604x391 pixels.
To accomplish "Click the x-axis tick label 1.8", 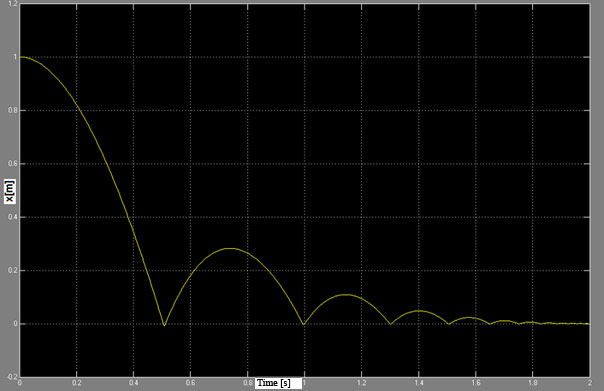I will [532, 383].
